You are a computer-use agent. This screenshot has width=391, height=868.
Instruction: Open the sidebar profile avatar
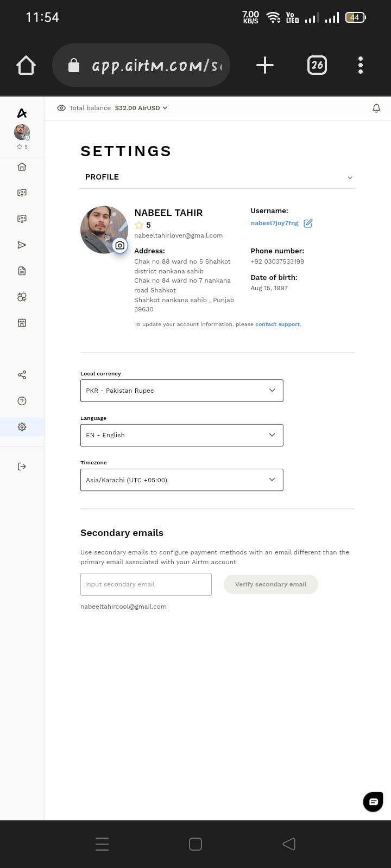click(x=22, y=132)
